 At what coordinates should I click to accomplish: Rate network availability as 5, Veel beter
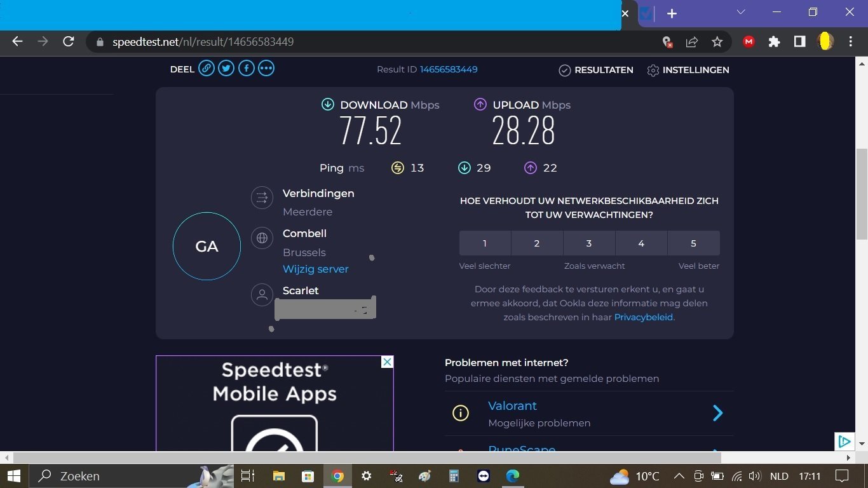coord(693,243)
